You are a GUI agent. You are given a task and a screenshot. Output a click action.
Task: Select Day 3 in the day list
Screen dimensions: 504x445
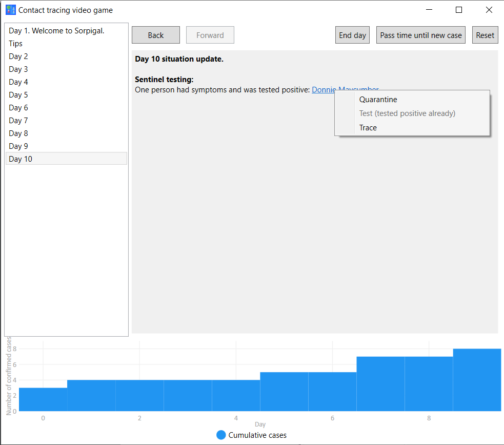pos(66,69)
